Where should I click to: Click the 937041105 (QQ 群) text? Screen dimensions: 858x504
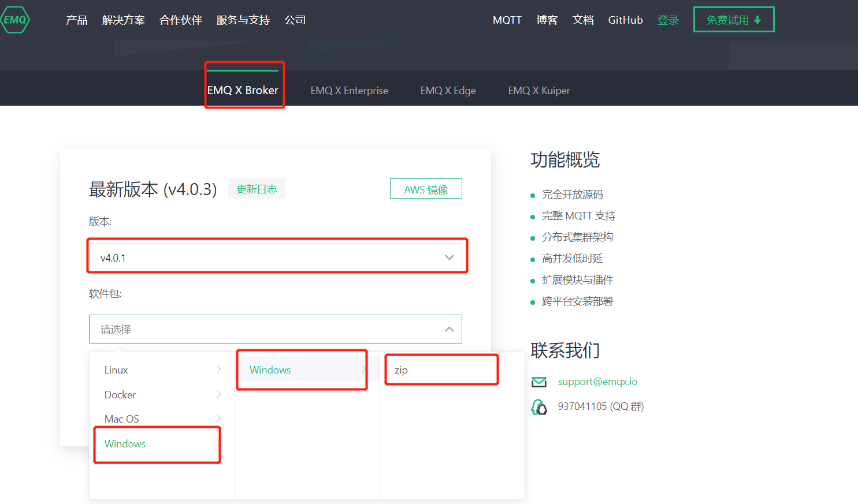pyautogui.click(x=601, y=406)
